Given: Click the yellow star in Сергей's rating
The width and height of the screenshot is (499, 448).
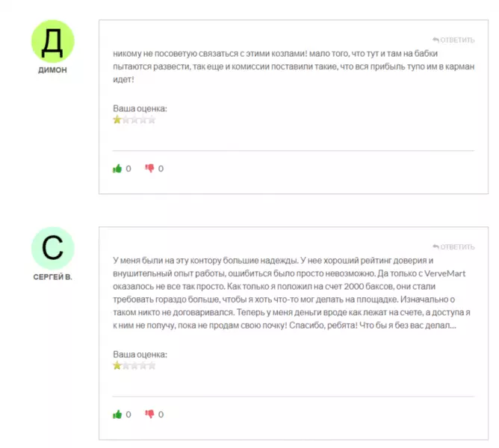Looking at the screenshot, I should pyautogui.click(x=117, y=366).
